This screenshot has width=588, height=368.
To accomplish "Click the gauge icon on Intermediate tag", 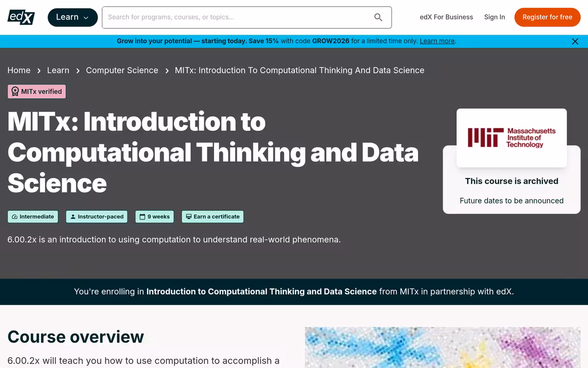I will tap(15, 217).
